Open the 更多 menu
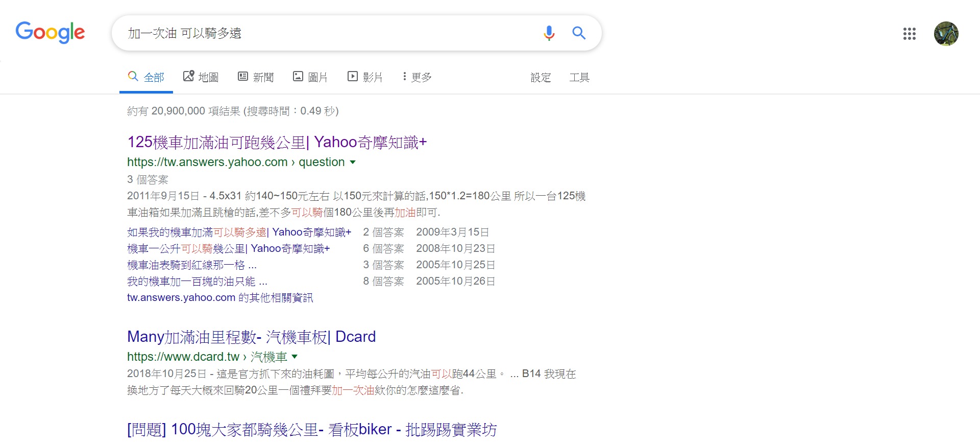The height and width of the screenshot is (443, 980). click(x=417, y=77)
